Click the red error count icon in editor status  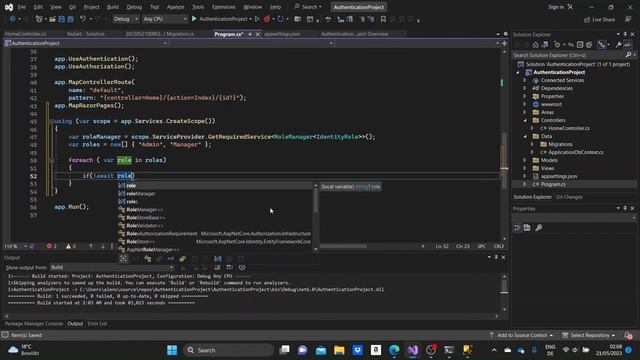49,246
